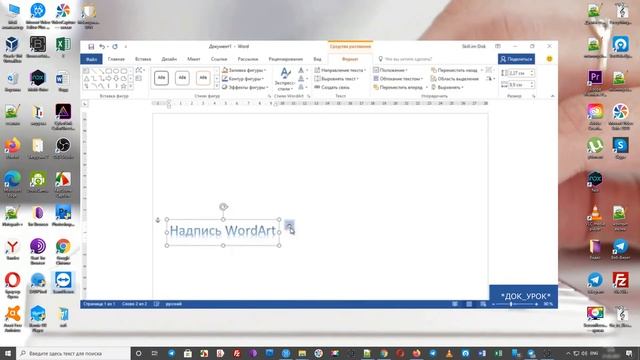
Task: Open the Выровнять dropdown in Arrange group
Action: 447,87
